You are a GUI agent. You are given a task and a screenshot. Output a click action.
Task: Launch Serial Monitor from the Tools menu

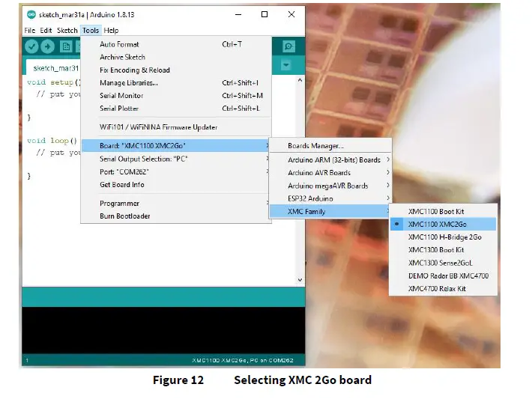(x=176, y=96)
